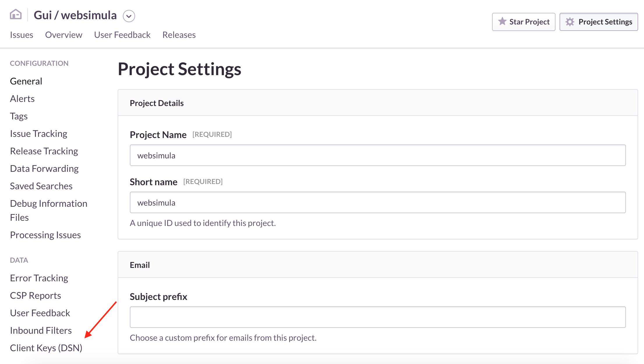
Task: Switch to the Overview tab
Action: (63, 35)
